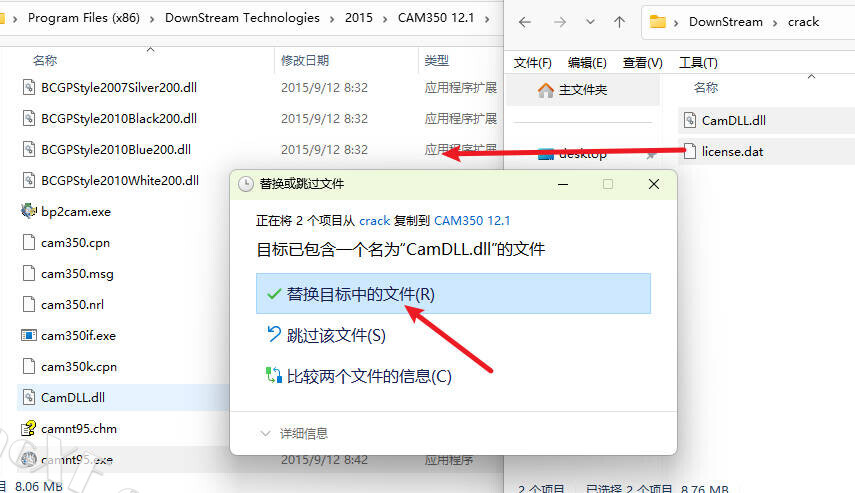Screen dimensions: 855x493
Task: Click the BCGPStyle2007Silver200.dll file icon
Action: (x=29, y=87)
